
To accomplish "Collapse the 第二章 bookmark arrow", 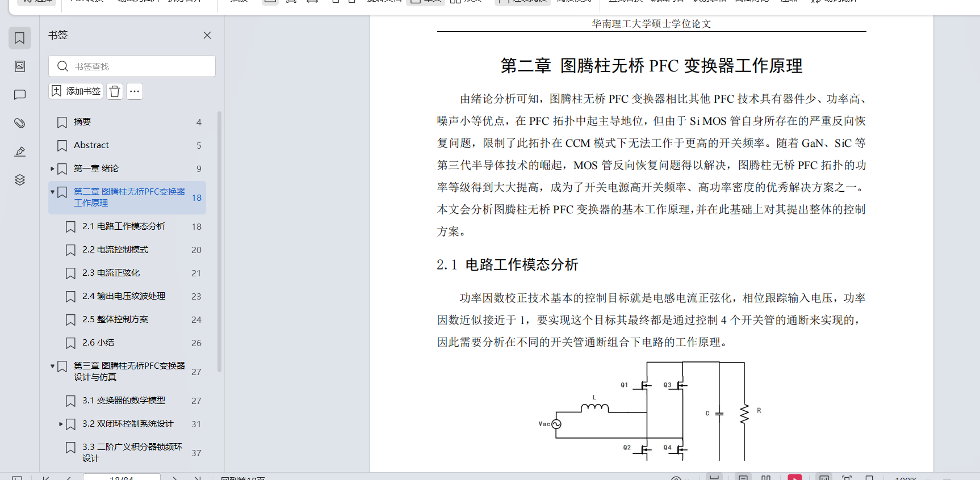I will tap(52, 192).
